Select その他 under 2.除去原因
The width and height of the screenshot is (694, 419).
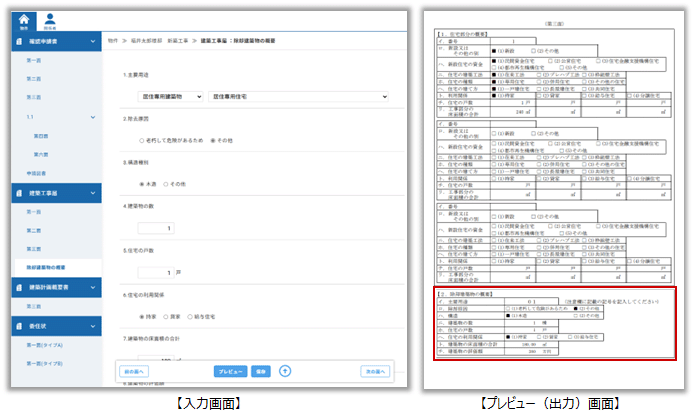click(x=213, y=141)
